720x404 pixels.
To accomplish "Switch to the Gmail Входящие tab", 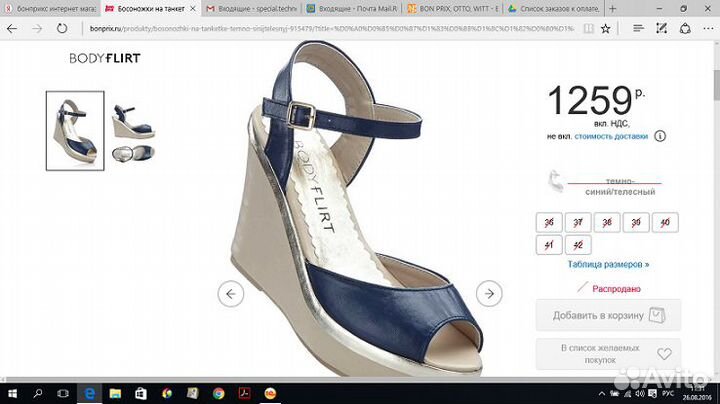I will pos(251,8).
